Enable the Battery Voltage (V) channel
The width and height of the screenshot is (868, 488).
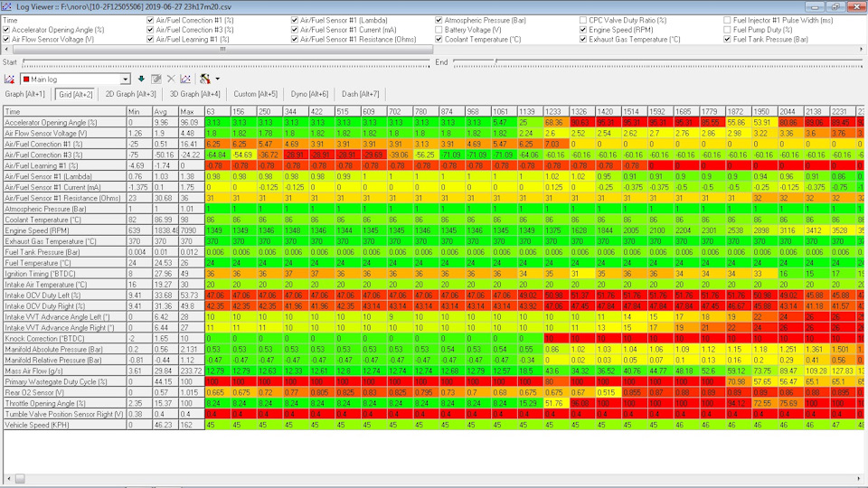[439, 30]
